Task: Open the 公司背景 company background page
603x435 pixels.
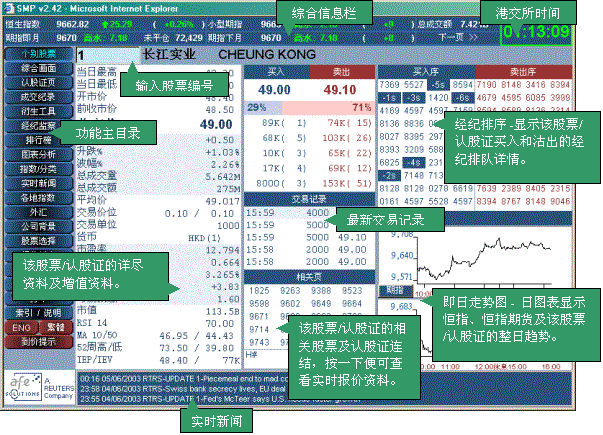Action: tap(38, 227)
